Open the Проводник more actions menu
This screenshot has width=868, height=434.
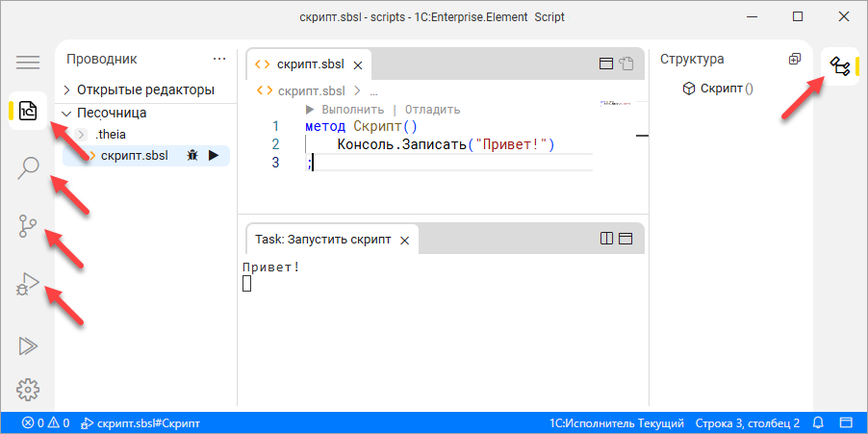point(219,59)
